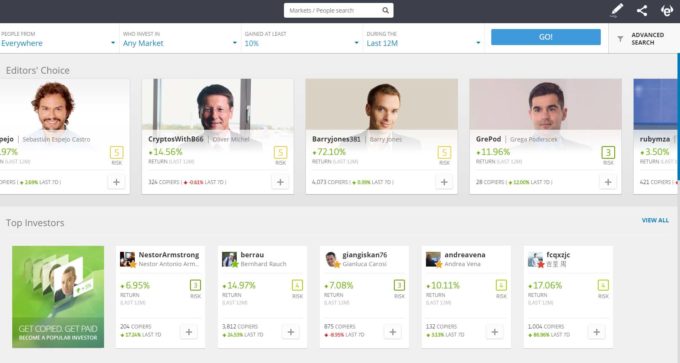The height and width of the screenshot is (363, 680).
Task: Click 3,812 copiers on berrau card
Action: tap(240, 327)
